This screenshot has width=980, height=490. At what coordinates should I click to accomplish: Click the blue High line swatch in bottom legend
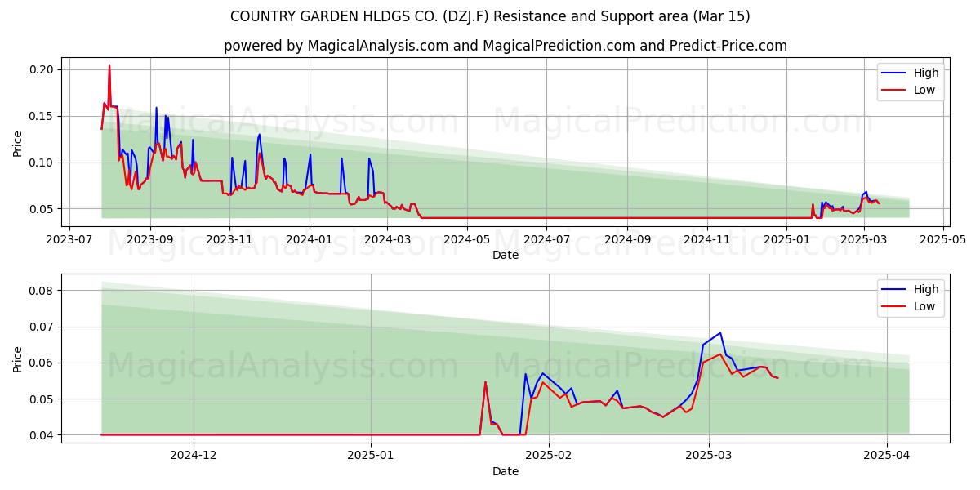[x=894, y=290]
